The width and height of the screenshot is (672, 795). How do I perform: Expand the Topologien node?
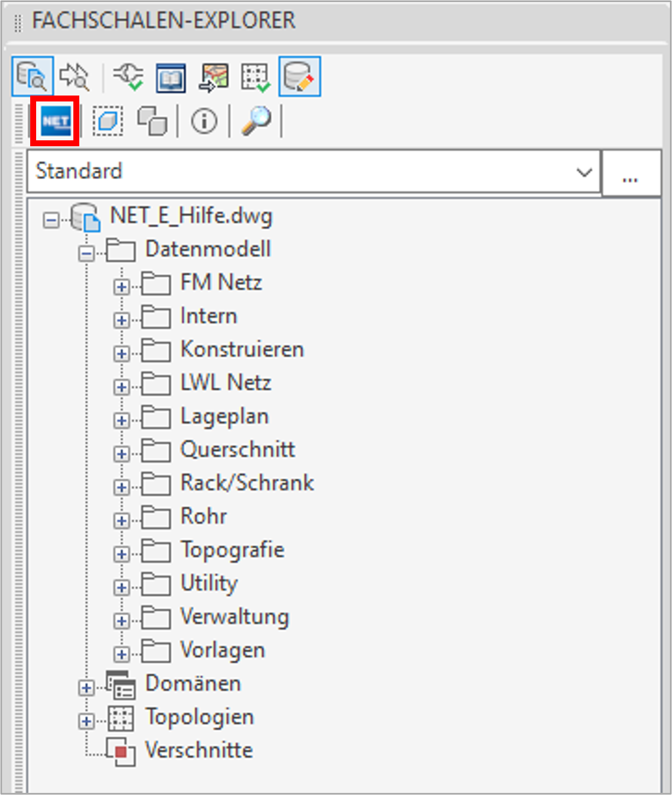click(86, 722)
